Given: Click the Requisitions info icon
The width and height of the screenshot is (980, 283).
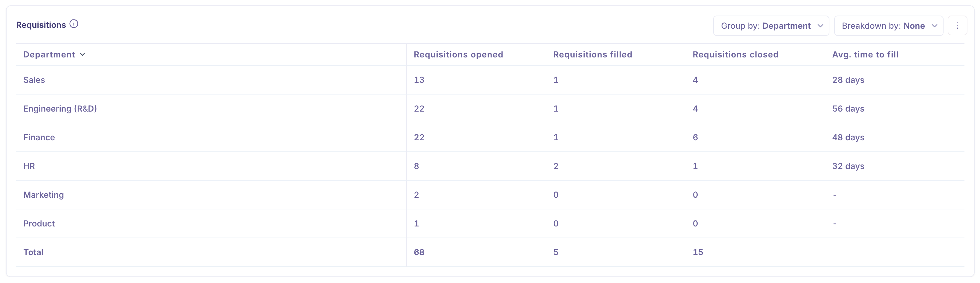Looking at the screenshot, I should [x=73, y=23].
